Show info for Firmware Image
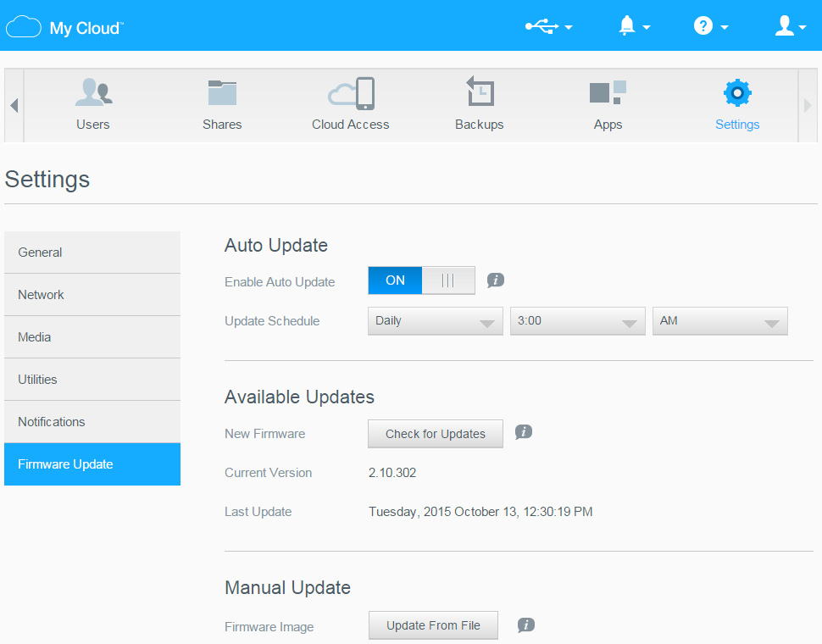 coord(526,625)
